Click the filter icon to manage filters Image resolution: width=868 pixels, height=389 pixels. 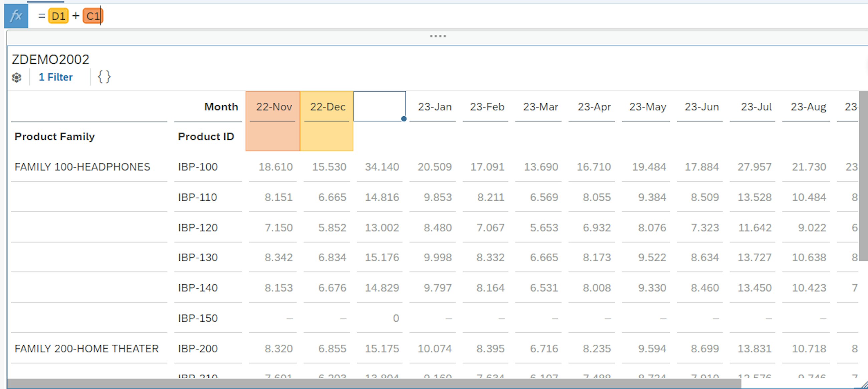coord(54,77)
